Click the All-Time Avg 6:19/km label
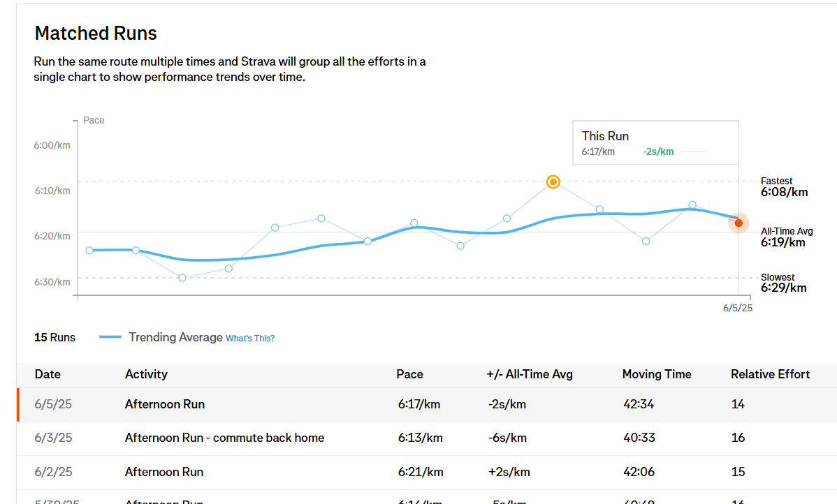The image size is (837, 504). [787, 237]
